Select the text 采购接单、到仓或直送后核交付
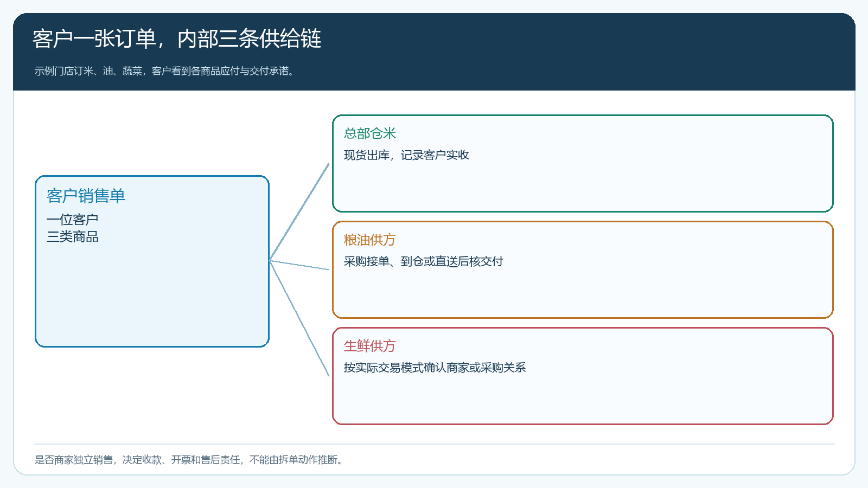The width and height of the screenshot is (868, 488). click(424, 261)
